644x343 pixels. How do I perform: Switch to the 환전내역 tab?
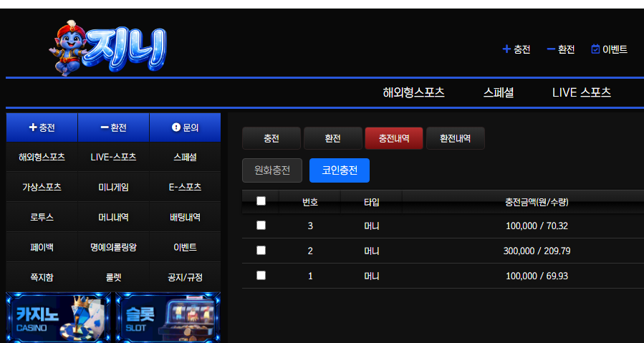coord(456,138)
